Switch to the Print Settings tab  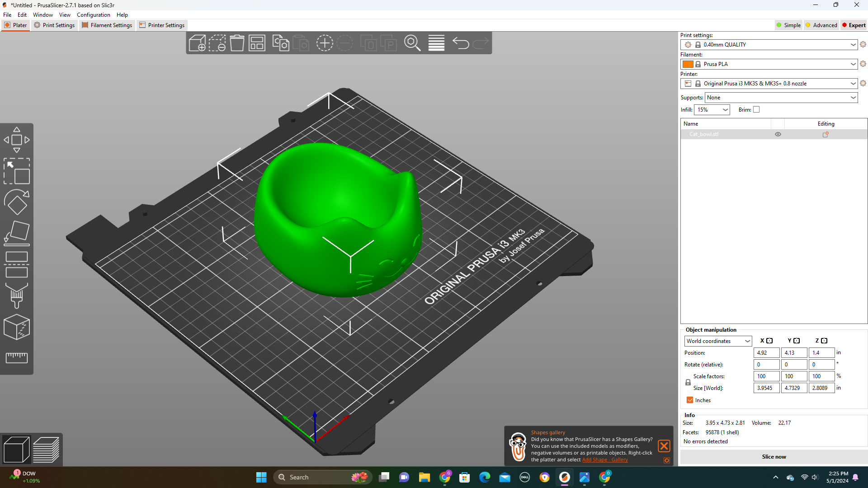point(54,25)
